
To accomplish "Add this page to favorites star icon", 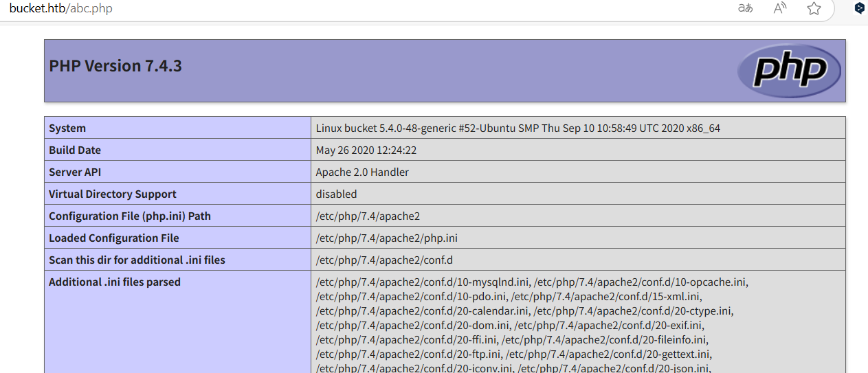I will coord(814,8).
